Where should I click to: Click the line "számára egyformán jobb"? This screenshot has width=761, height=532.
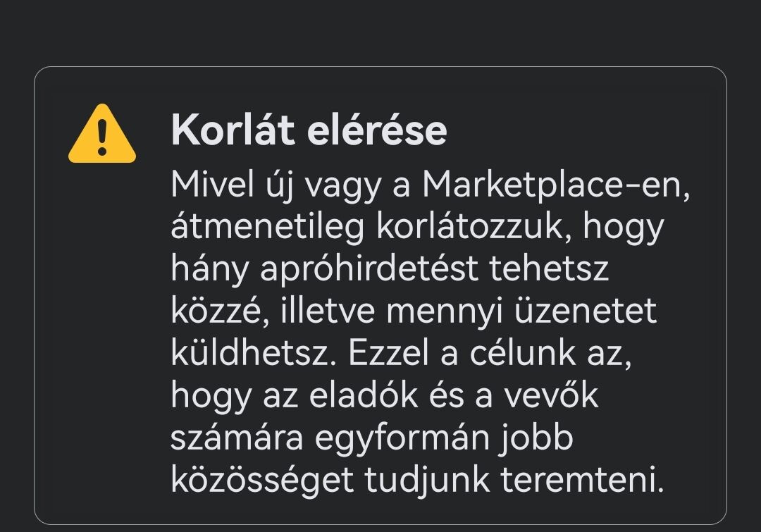click(371, 438)
